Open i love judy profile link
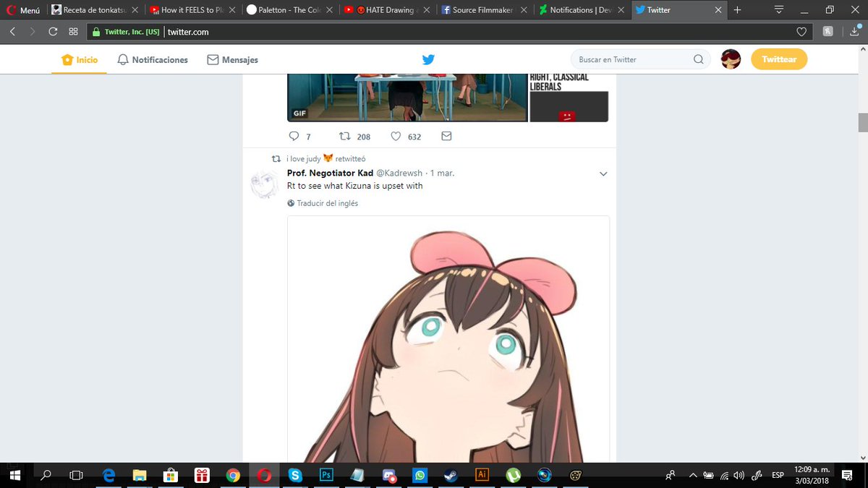Viewport: 868px width, 488px height. point(304,158)
